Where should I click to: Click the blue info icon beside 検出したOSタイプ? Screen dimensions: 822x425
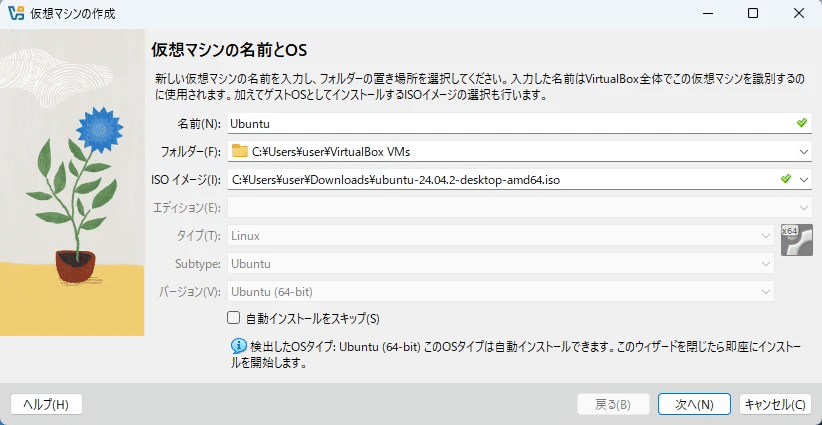(239, 346)
